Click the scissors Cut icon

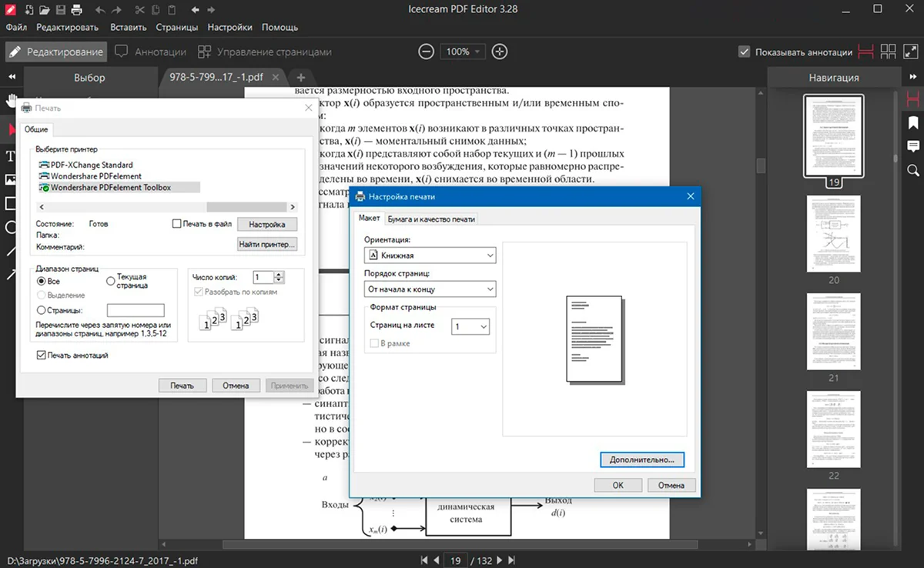click(x=139, y=9)
